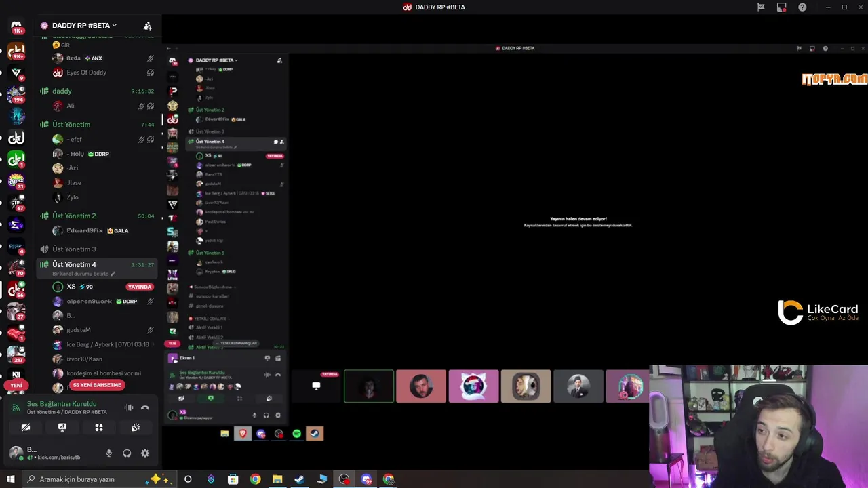Set channel status via 'Bir kanal durumu belirle'
Image resolution: width=868 pixels, height=488 pixels.
tap(83, 274)
